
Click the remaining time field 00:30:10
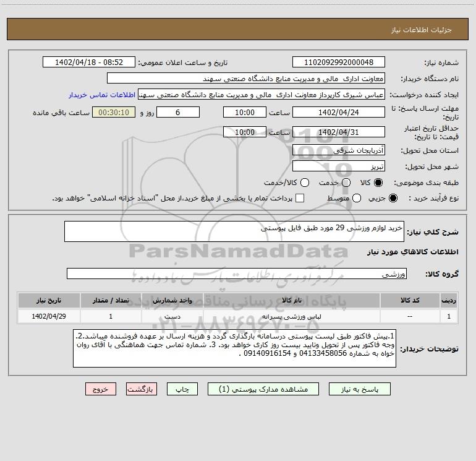pyautogui.click(x=114, y=112)
